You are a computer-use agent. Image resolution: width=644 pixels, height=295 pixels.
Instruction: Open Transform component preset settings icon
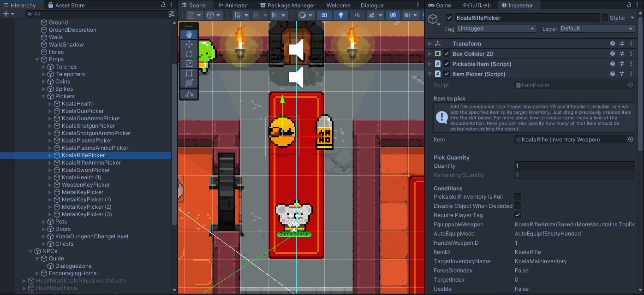pos(621,43)
